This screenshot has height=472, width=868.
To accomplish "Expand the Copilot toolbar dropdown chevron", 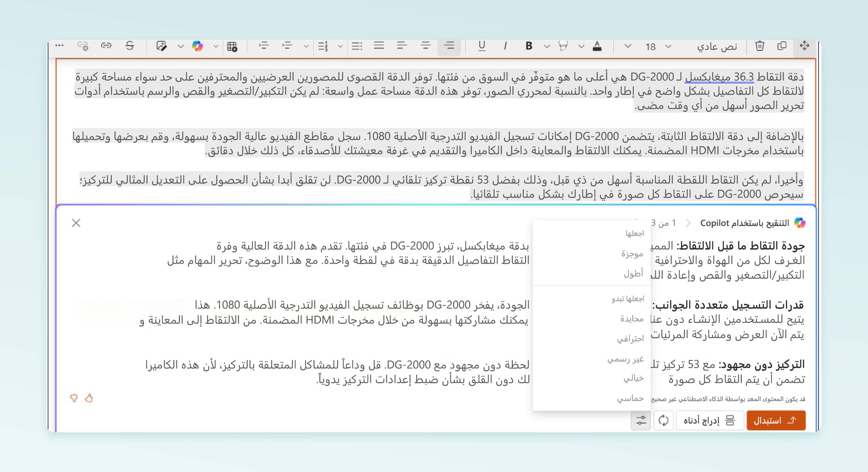I will click(x=216, y=46).
